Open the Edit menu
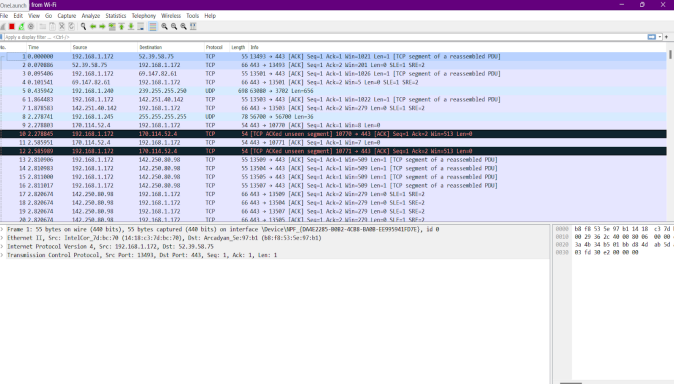 pyautogui.click(x=18, y=16)
